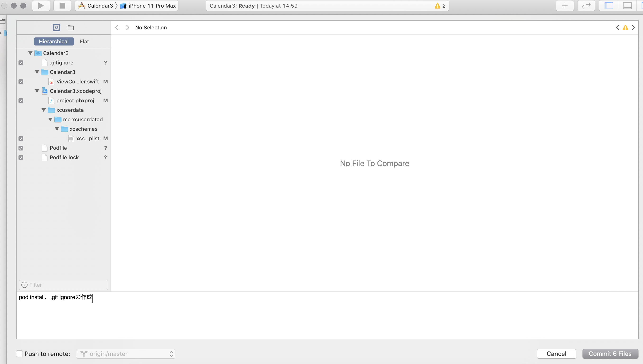Toggle the debug area panel visibility

627,6
